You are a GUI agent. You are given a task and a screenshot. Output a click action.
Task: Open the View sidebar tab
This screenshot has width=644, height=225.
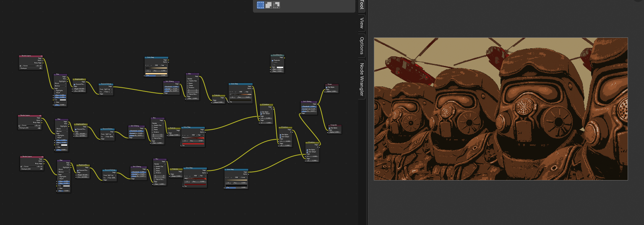(x=362, y=23)
